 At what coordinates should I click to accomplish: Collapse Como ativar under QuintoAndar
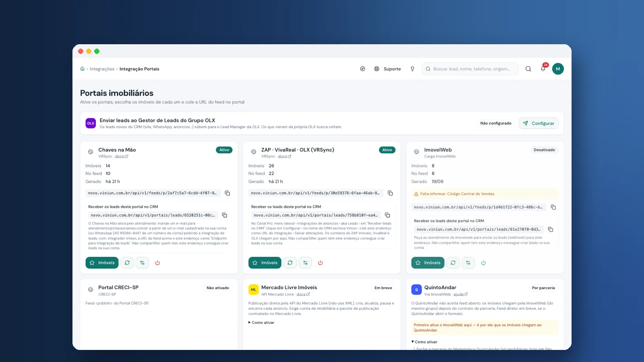pos(424,342)
